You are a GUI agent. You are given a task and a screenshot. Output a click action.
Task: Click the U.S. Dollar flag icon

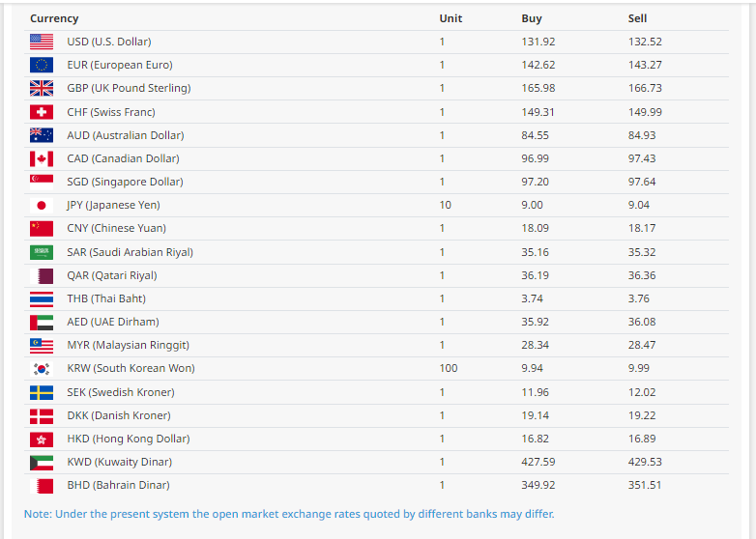pos(42,42)
